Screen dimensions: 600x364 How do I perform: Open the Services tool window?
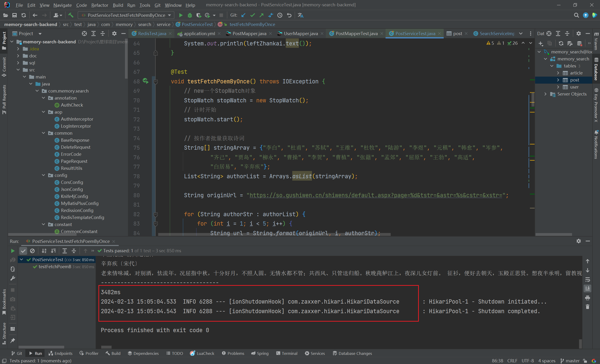coord(315,353)
